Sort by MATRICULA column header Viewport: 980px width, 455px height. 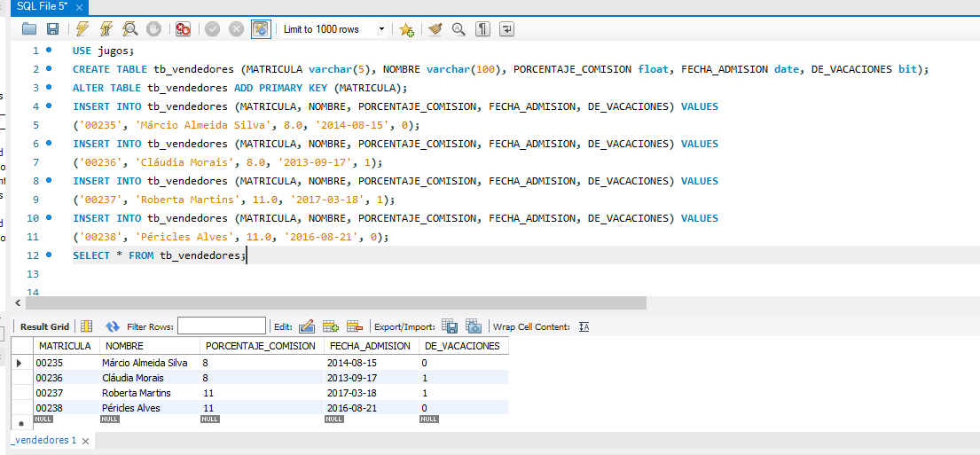pos(65,346)
